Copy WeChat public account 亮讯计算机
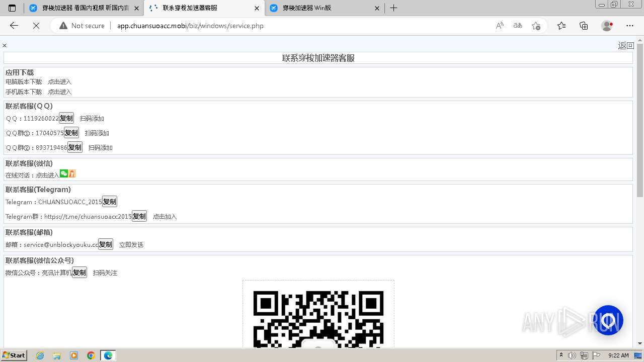The width and height of the screenshot is (644, 362). point(79,273)
